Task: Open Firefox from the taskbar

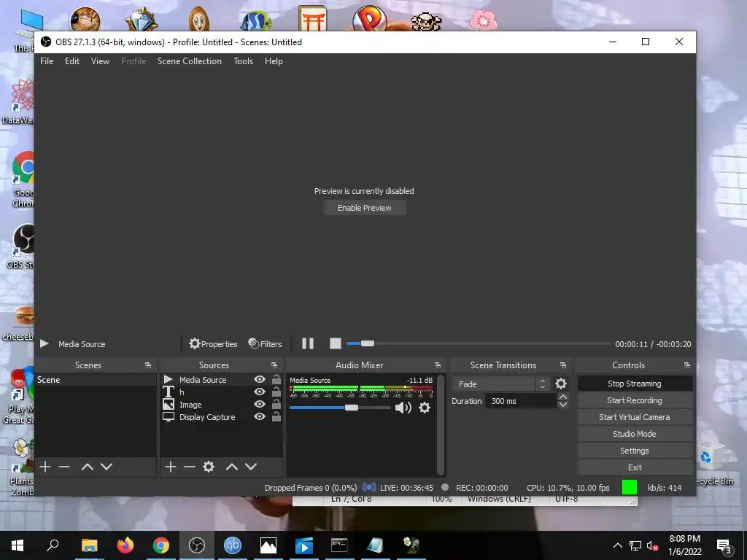Action: pyautogui.click(x=125, y=545)
